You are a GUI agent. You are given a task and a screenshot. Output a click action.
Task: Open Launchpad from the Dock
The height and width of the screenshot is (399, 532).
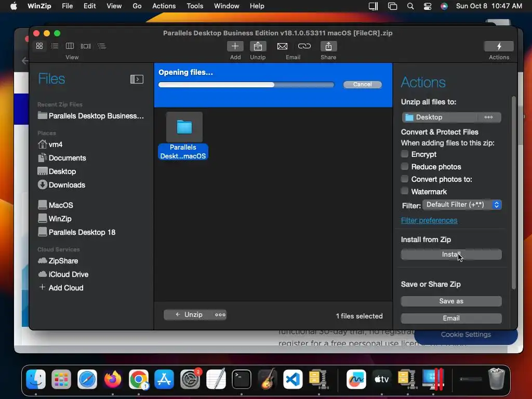pos(61,379)
